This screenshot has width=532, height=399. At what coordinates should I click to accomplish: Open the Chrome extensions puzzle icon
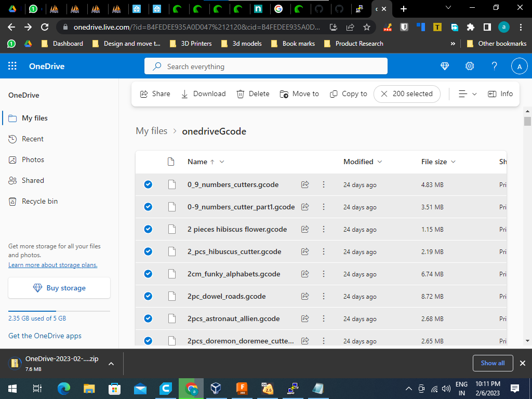470,27
